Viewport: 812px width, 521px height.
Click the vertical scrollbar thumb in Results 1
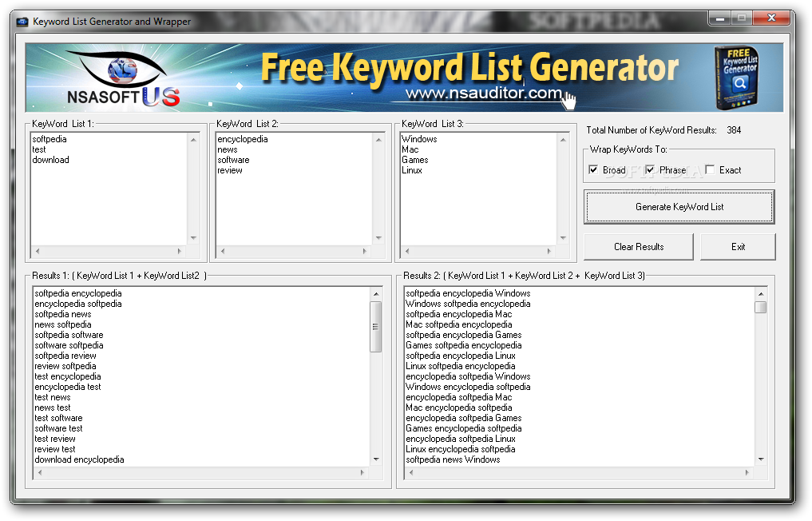point(376,327)
